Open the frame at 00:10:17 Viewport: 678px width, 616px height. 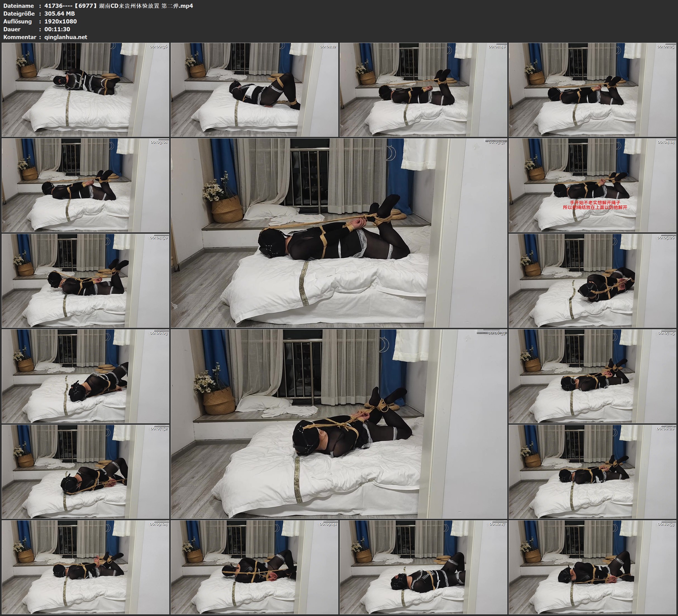(424, 567)
